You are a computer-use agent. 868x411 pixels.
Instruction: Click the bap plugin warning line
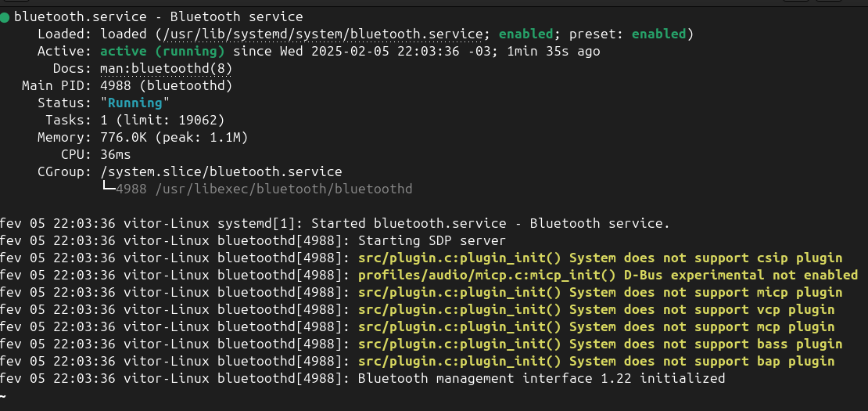pyautogui.click(x=596, y=361)
